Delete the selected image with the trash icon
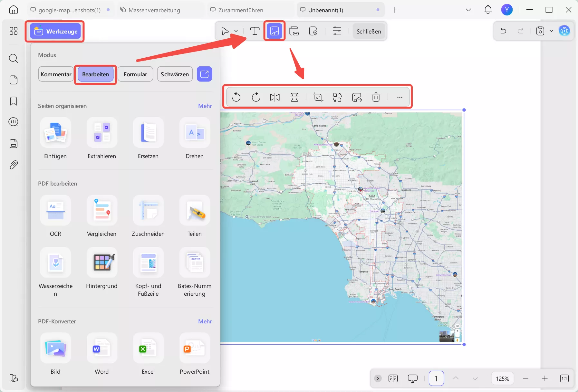This screenshot has width=578, height=392. 376,97
